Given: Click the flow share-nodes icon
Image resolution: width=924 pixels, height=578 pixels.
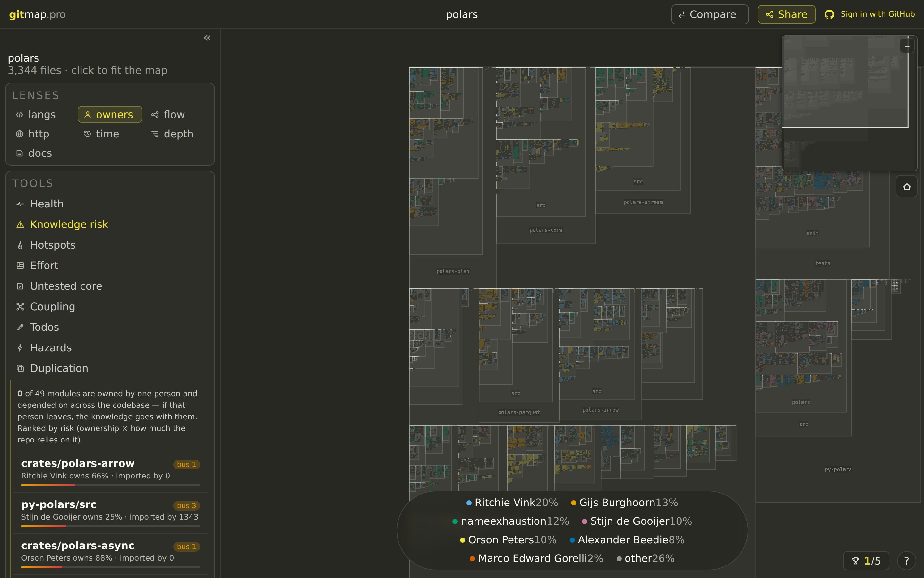Looking at the screenshot, I should [x=155, y=115].
